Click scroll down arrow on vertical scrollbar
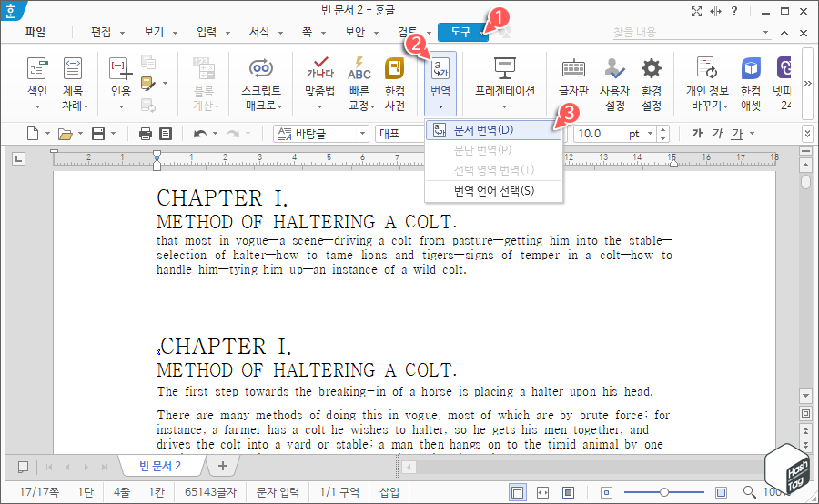 pos(805,396)
